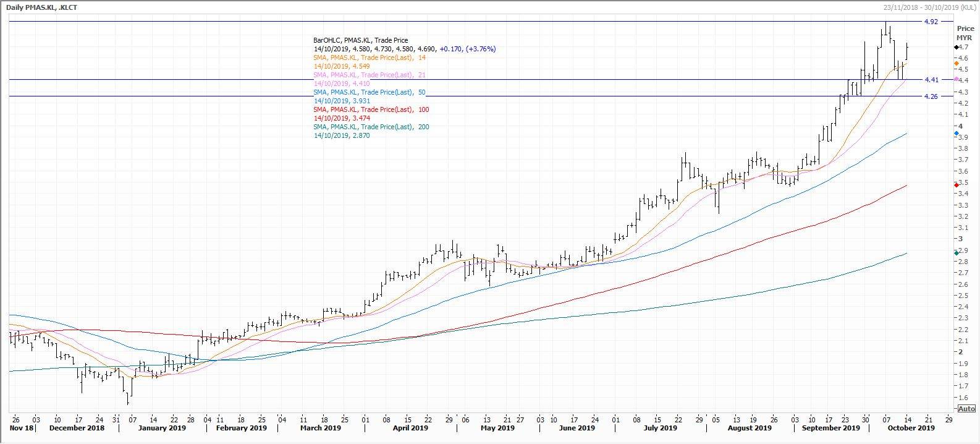Click the teal SMA 200 axis marker
This screenshot has height=444, width=980.
click(957, 252)
